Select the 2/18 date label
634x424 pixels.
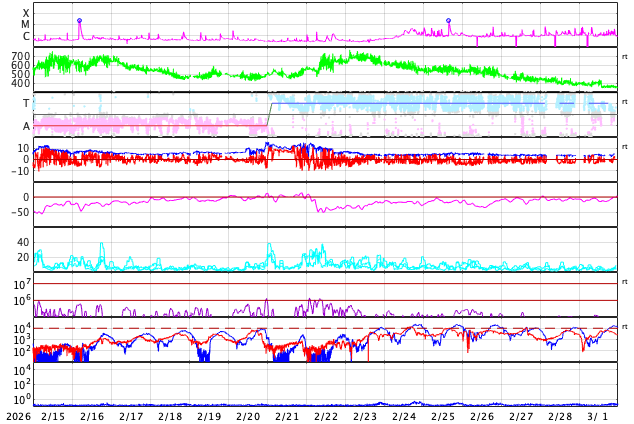tap(170, 416)
